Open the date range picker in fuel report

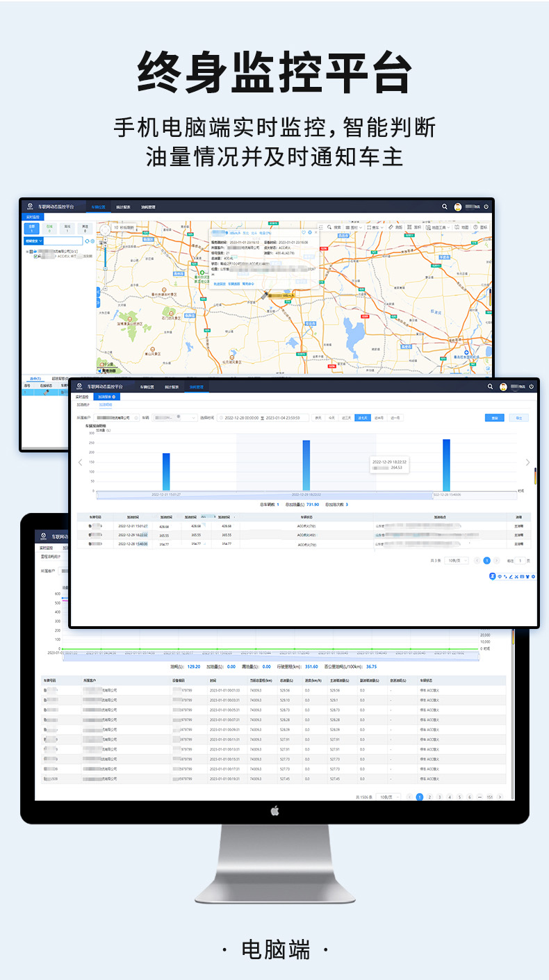[262, 418]
